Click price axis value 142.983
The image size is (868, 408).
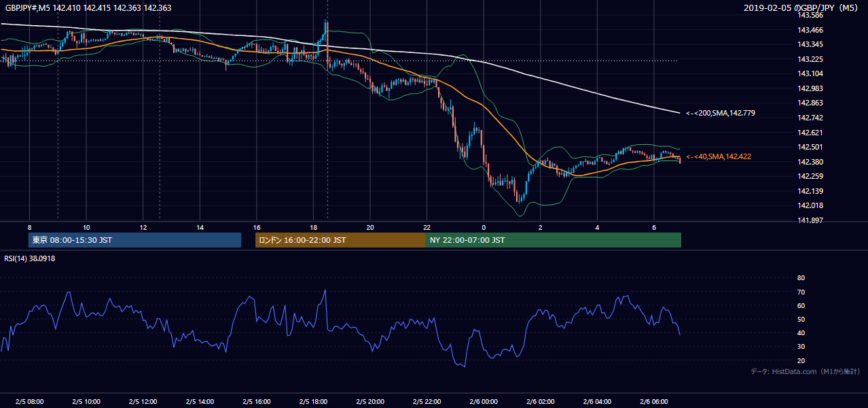[810, 88]
